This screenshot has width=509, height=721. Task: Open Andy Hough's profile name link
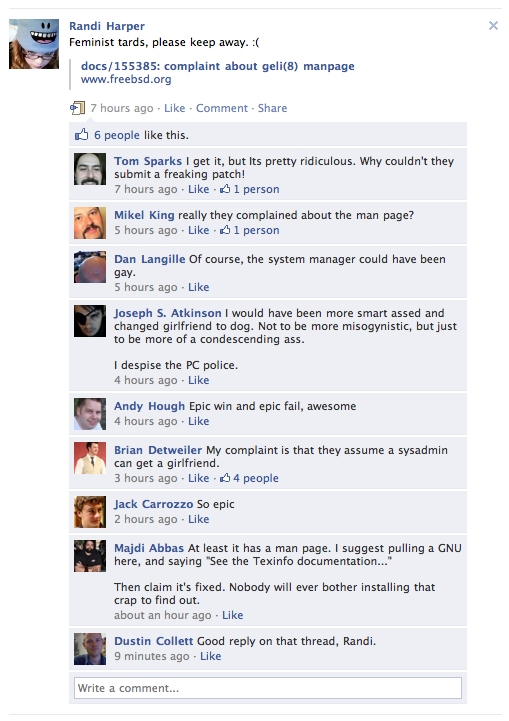[149, 406]
